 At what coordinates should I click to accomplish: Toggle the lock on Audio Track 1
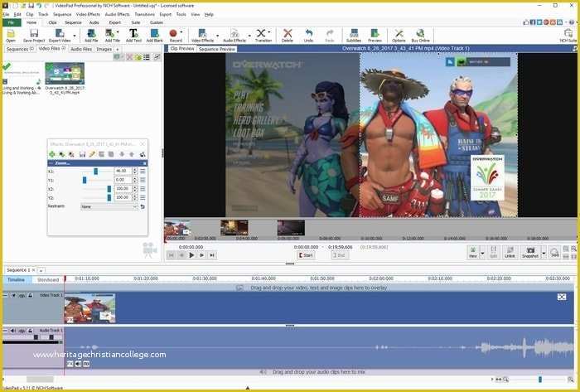(31, 331)
